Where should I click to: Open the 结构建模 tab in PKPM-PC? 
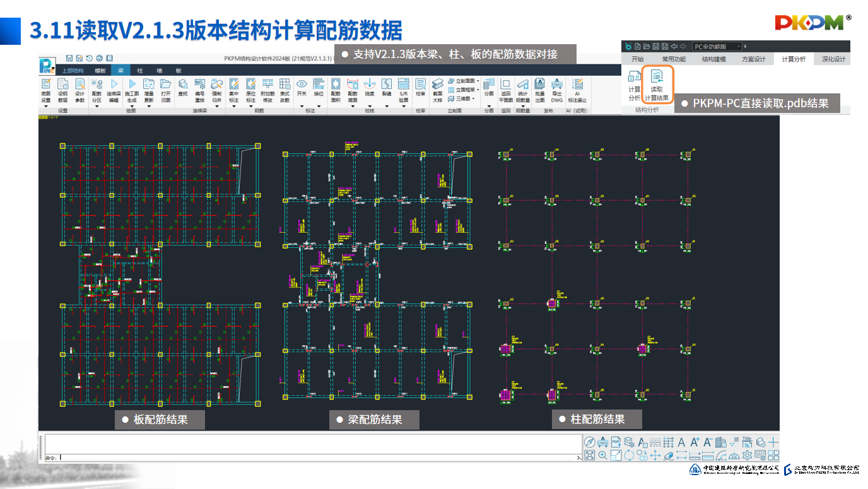(714, 59)
